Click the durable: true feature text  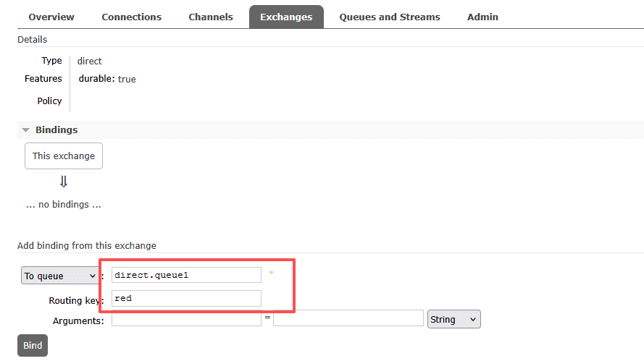[107, 79]
